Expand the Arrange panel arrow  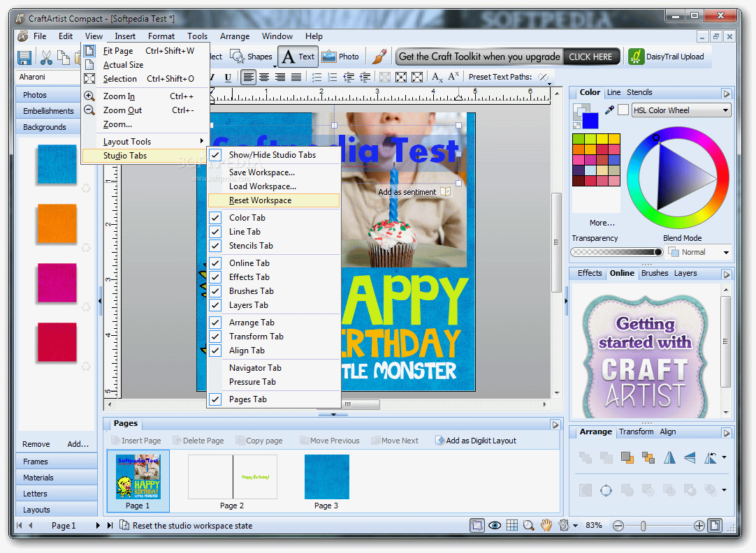click(x=727, y=433)
